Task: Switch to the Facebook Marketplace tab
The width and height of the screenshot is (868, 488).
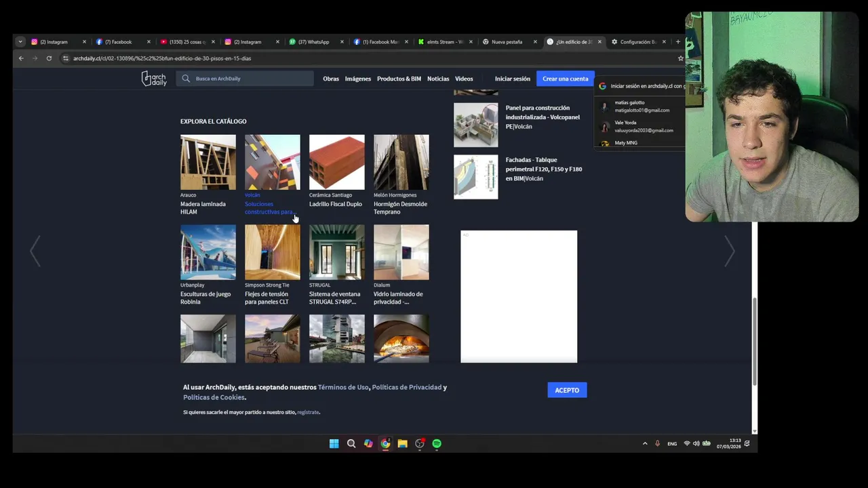Action: pyautogui.click(x=379, y=42)
